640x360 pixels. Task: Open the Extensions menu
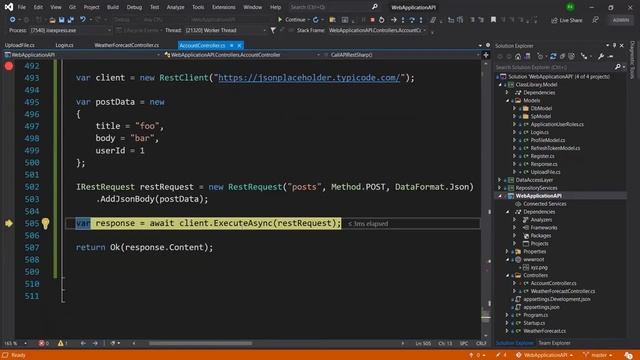tap(223, 7)
